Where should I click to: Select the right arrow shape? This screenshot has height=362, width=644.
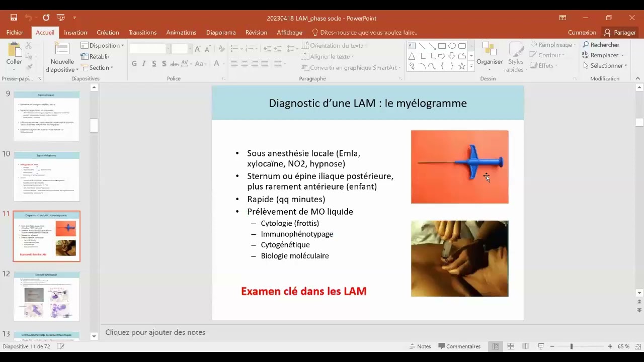[442, 56]
